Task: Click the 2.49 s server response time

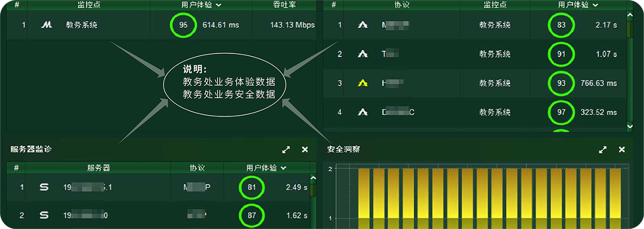Action: coord(297,188)
